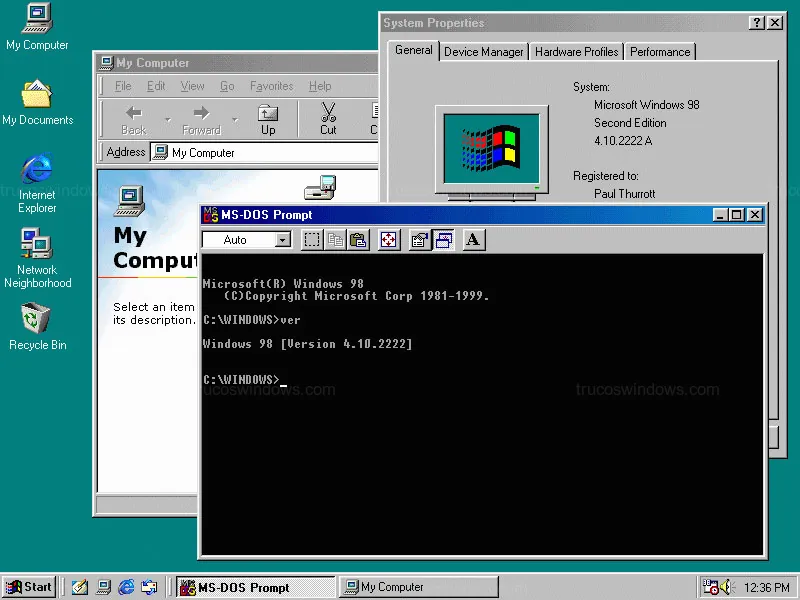
Task: Switch to My Computer taskbar button
Action: coord(418,587)
